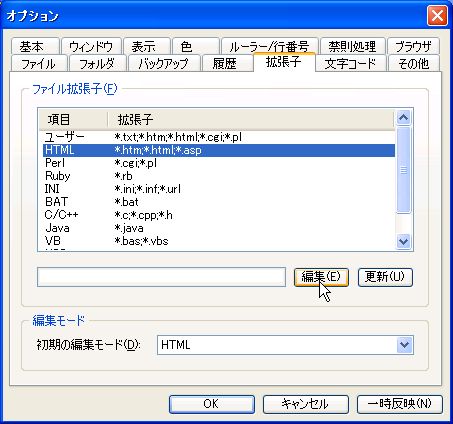
Task: Go to the バックアップ tab
Action: (x=163, y=63)
